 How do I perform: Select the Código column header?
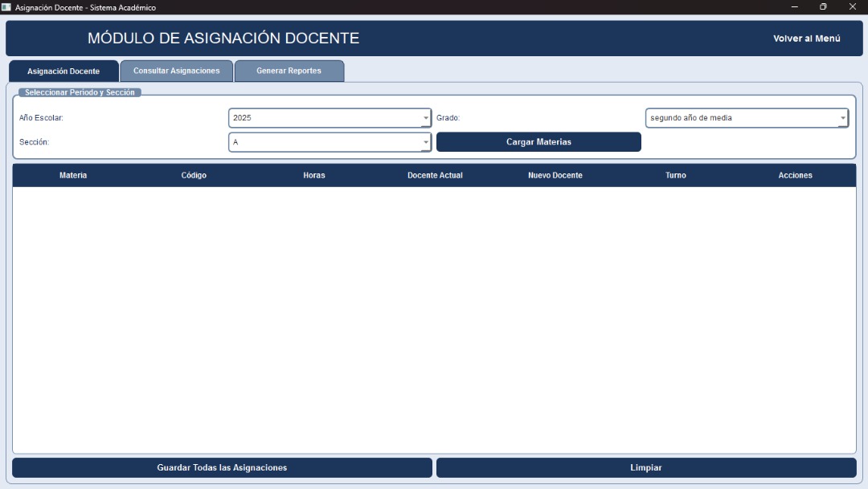tap(194, 175)
